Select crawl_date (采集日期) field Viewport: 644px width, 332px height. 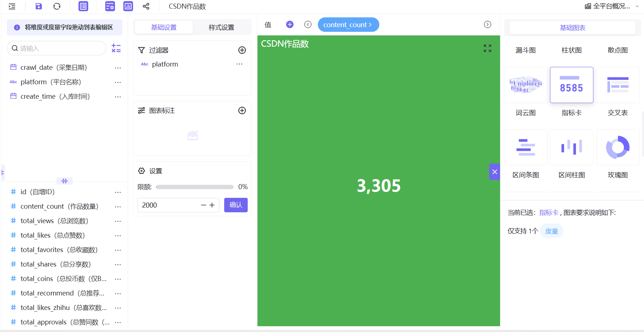pos(54,68)
